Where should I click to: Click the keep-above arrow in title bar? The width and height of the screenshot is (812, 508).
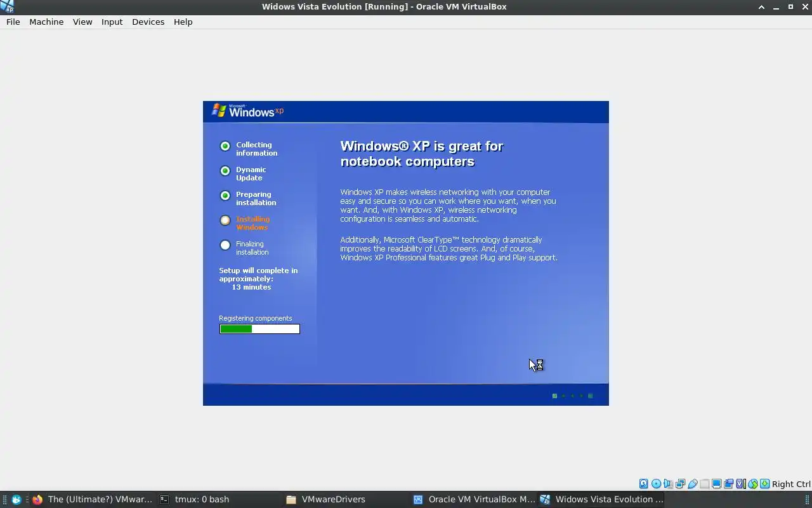pos(761,6)
